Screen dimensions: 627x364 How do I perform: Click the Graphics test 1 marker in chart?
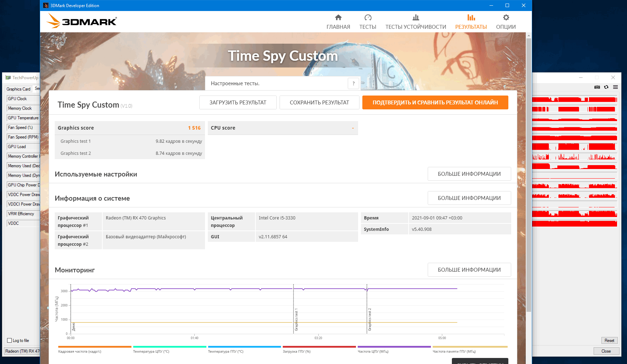pos(296,320)
